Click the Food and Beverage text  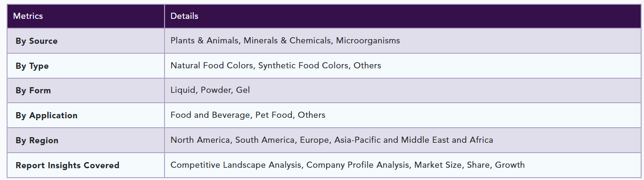(x=210, y=115)
